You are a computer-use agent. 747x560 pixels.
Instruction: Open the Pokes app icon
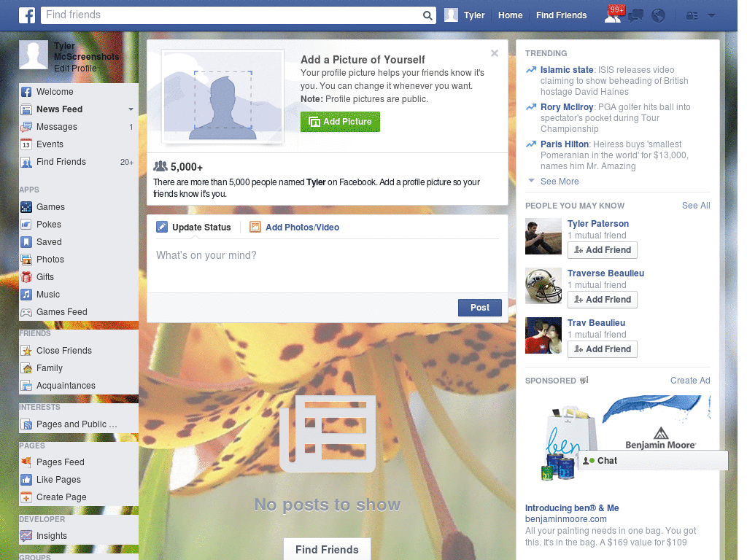pos(26,225)
